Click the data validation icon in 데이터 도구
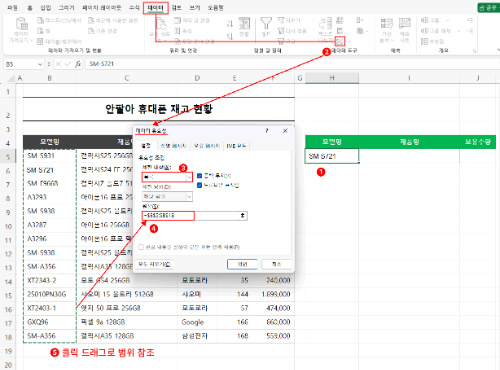The height and width of the screenshot is (370, 500). point(340,41)
